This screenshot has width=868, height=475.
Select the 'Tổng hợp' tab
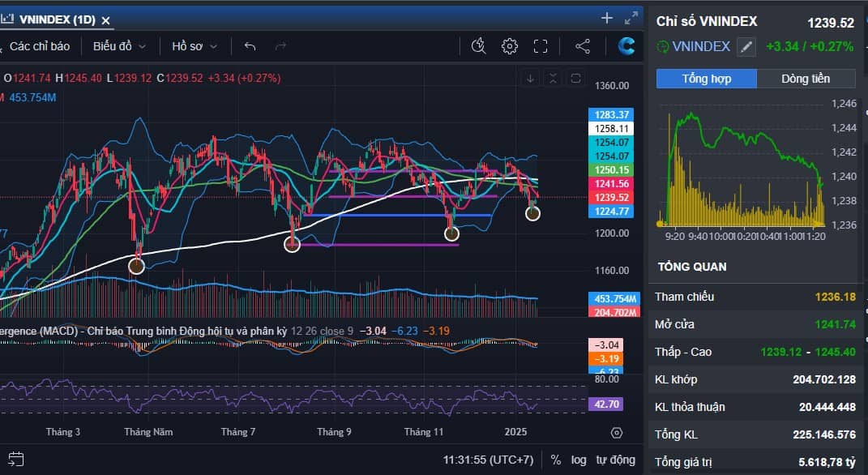click(x=706, y=79)
